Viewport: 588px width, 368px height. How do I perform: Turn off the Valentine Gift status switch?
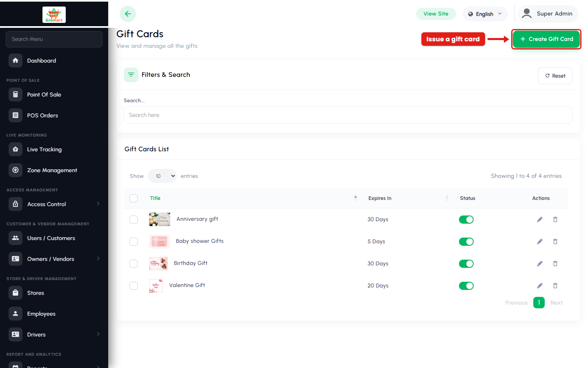pos(466,286)
